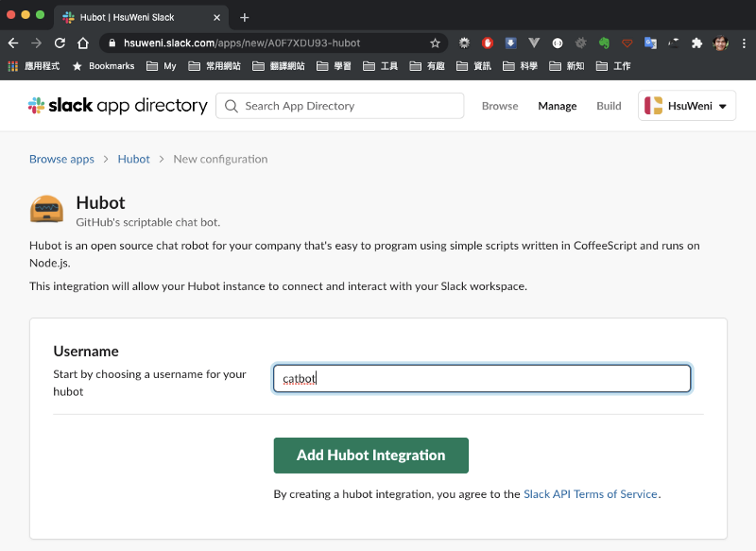
Task: Click the dim gray gear extension icon
Action: [x=580, y=43]
